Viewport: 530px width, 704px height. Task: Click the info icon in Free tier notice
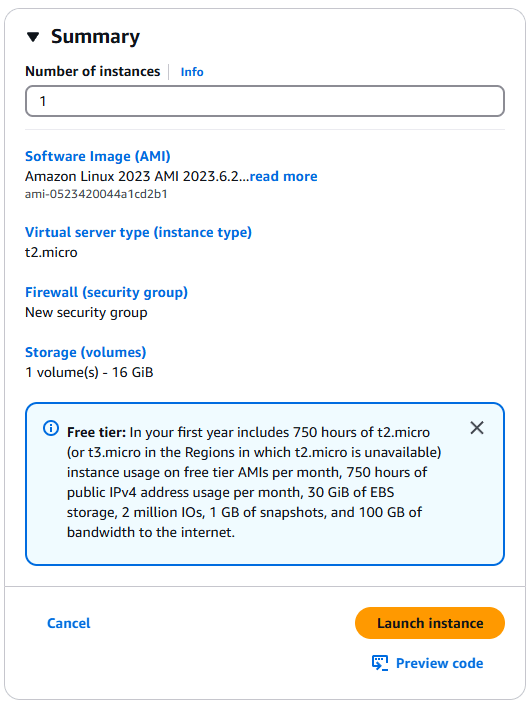point(51,428)
